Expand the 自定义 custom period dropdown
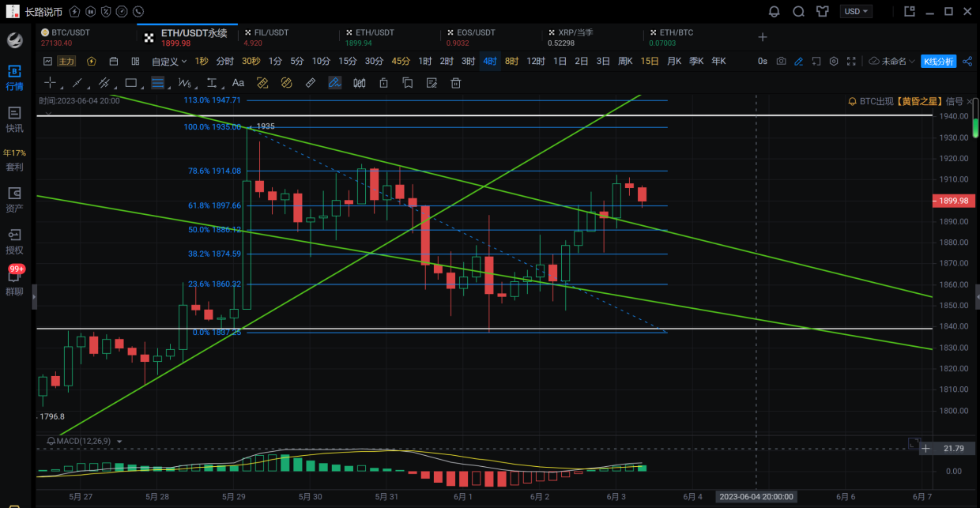Screen dimensions: 980x508 169,62
